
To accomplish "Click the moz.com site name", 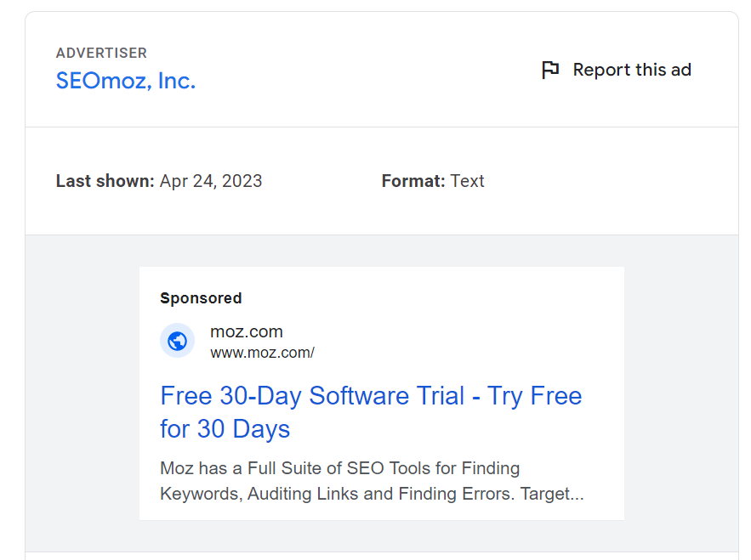I will coord(247,331).
